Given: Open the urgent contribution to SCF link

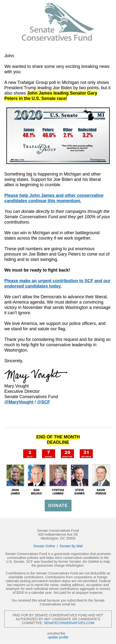Looking at the screenshot, I should click(57, 283).
